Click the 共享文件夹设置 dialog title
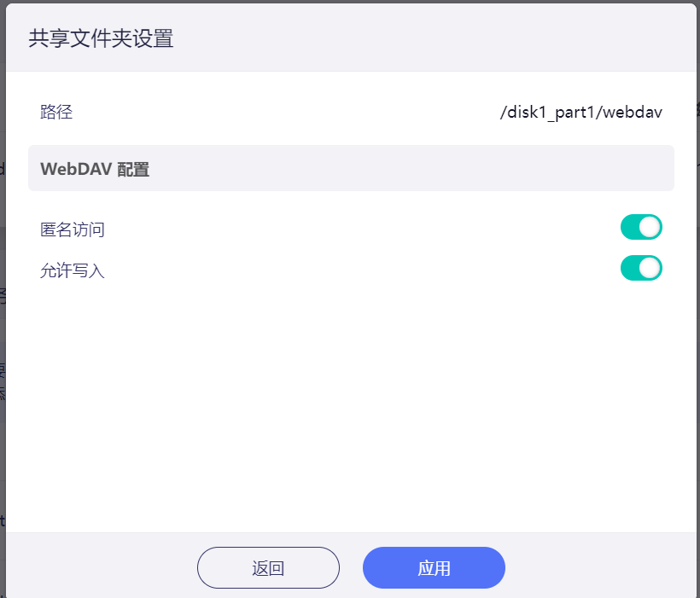The height and width of the screenshot is (598, 700). point(102,39)
